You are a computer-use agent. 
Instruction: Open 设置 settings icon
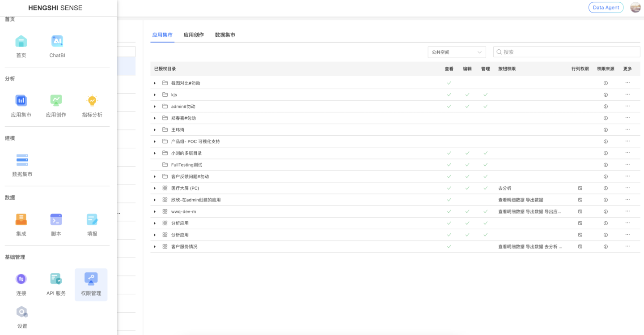click(x=22, y=312)
